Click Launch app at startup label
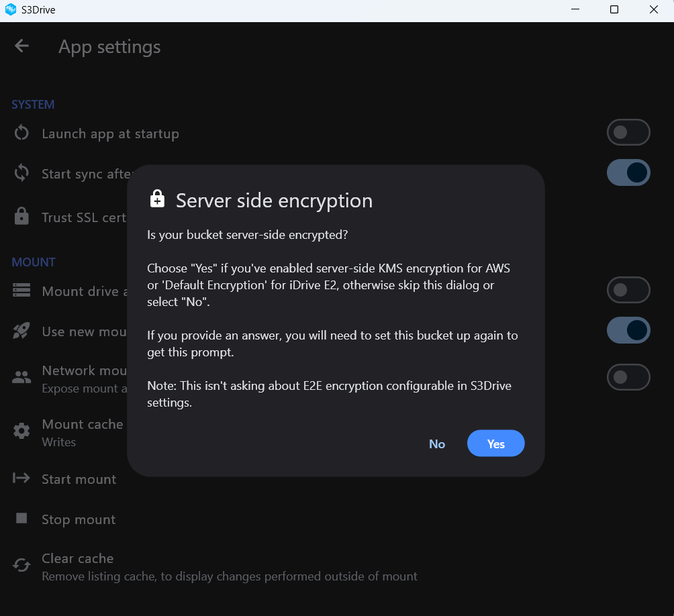 111,134
